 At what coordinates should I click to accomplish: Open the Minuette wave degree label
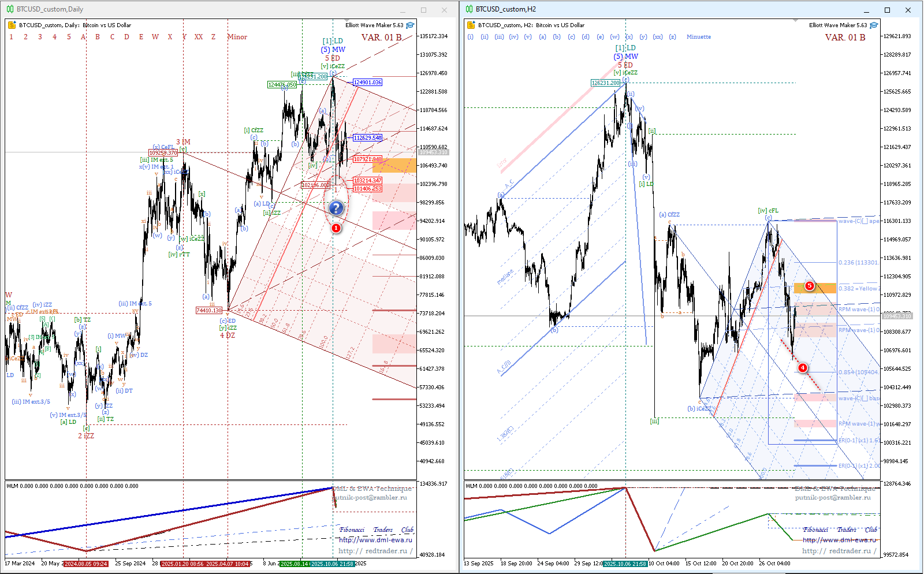click(x=698, y=37)
